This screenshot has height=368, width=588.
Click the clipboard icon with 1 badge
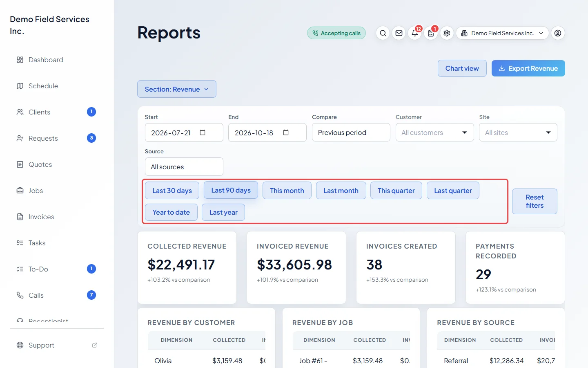pyautogui.click(x=431, y=33)
